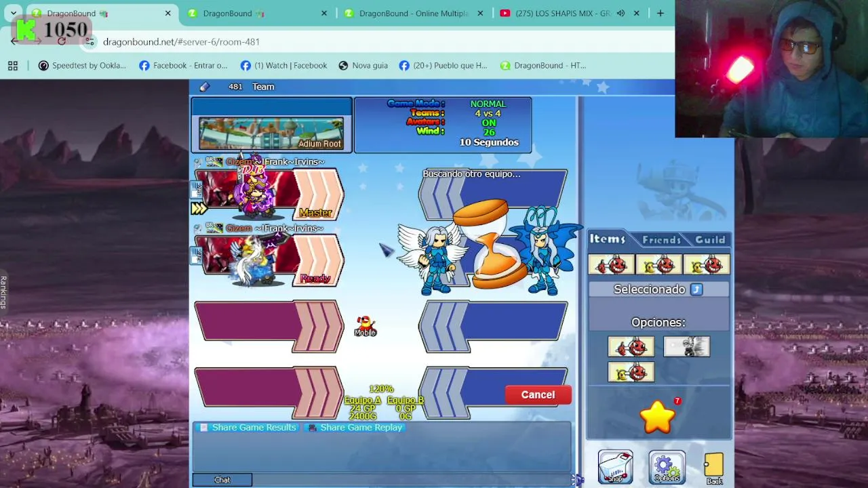868x488 pixels.
Task: Click the empty blue team B slot beside Mobile
Action: [x=493, y=327]
